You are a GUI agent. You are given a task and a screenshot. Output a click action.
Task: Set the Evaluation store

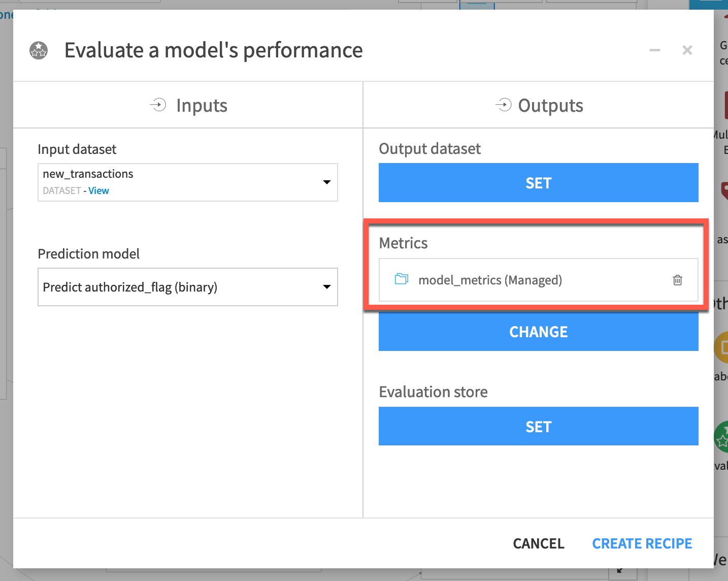(538, 427)
